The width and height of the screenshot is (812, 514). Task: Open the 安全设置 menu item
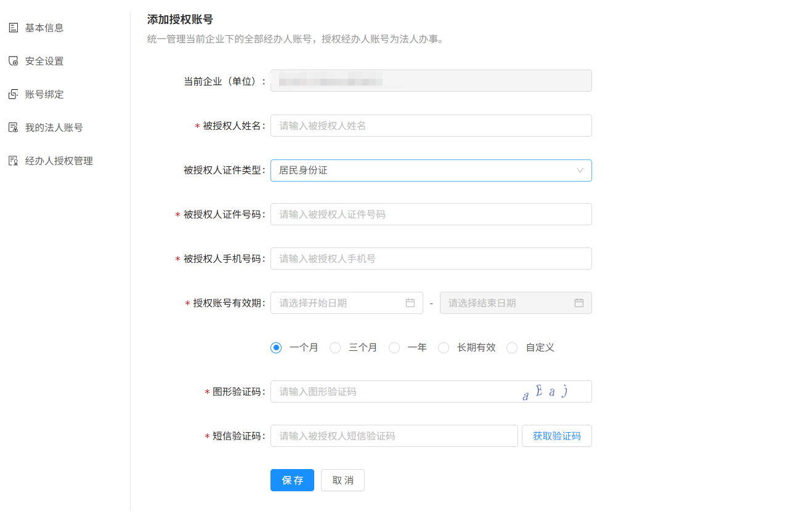[x=44, y=61]
